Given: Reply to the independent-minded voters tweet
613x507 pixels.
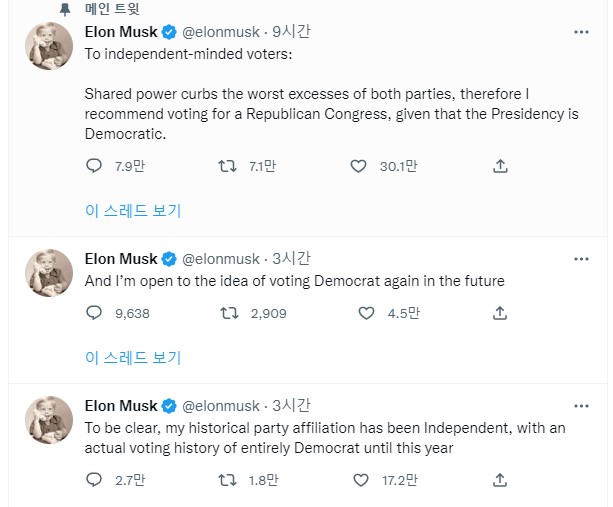Looking at the screenshot, I should point(95,166).
